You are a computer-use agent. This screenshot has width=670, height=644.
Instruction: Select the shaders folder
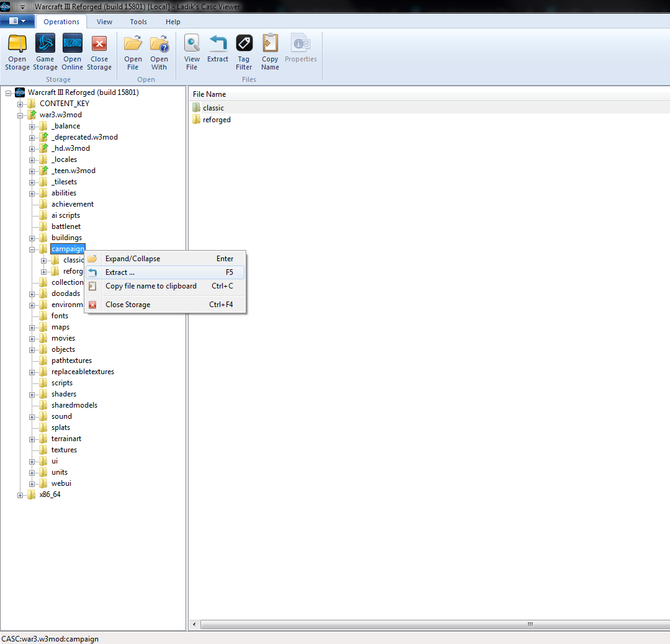[x=64, y=394]
